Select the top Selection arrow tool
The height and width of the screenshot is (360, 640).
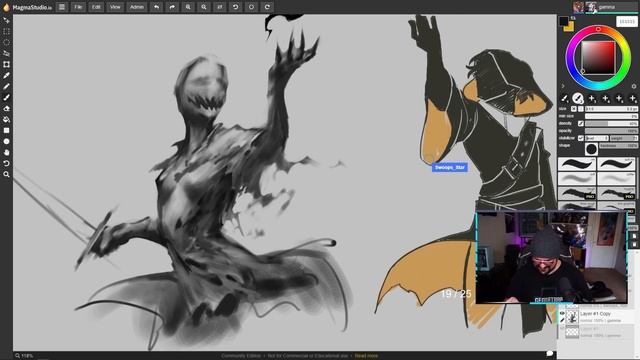(6, 20)
